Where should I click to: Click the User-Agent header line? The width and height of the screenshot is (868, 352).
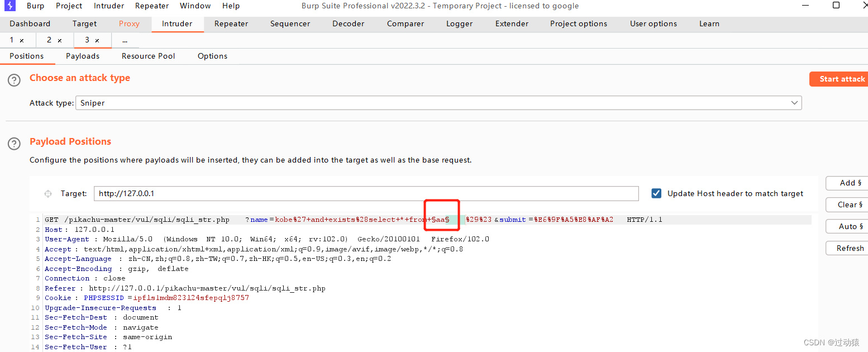(267, 239)
